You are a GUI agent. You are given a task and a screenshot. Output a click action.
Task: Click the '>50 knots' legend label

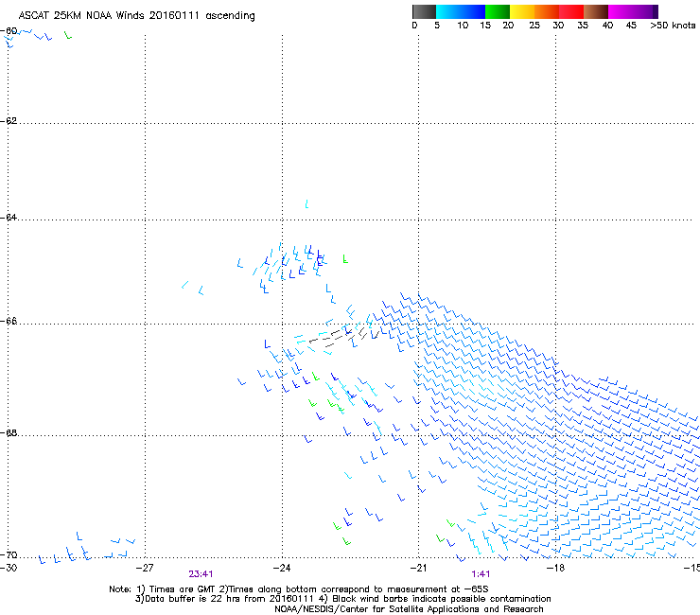[673, 25]
